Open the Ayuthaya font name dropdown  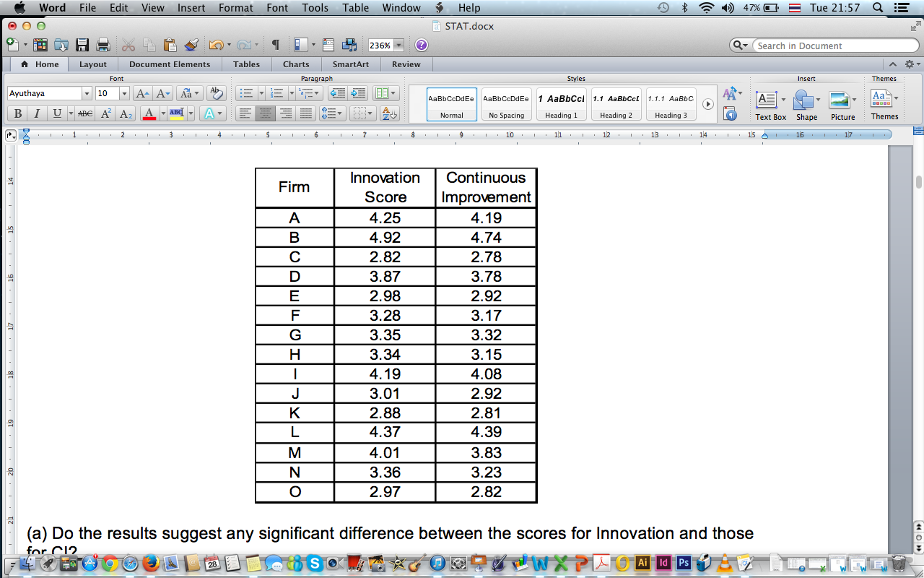pyautogui.click(x=87, y=93)
